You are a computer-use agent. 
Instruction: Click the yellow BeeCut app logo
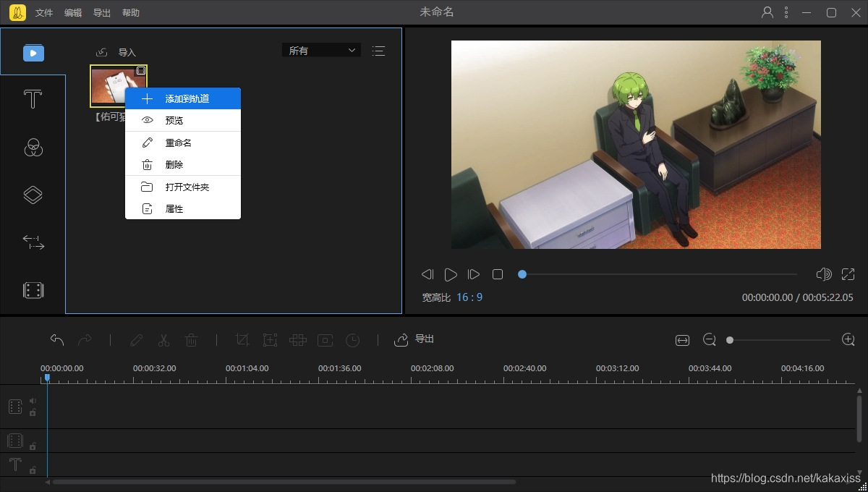[17, 12]
